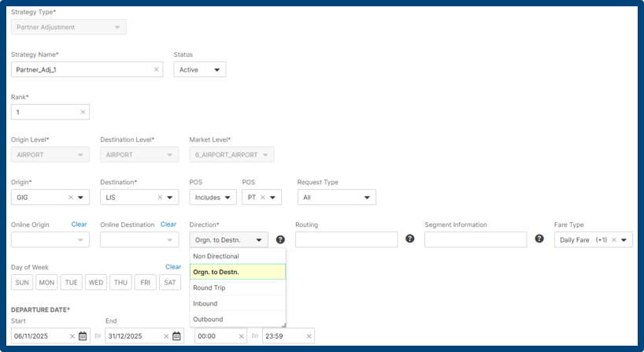This screenshot has width=644, height=352.
Task: Collapse the Direction dropdown
Action: point(229,240)
